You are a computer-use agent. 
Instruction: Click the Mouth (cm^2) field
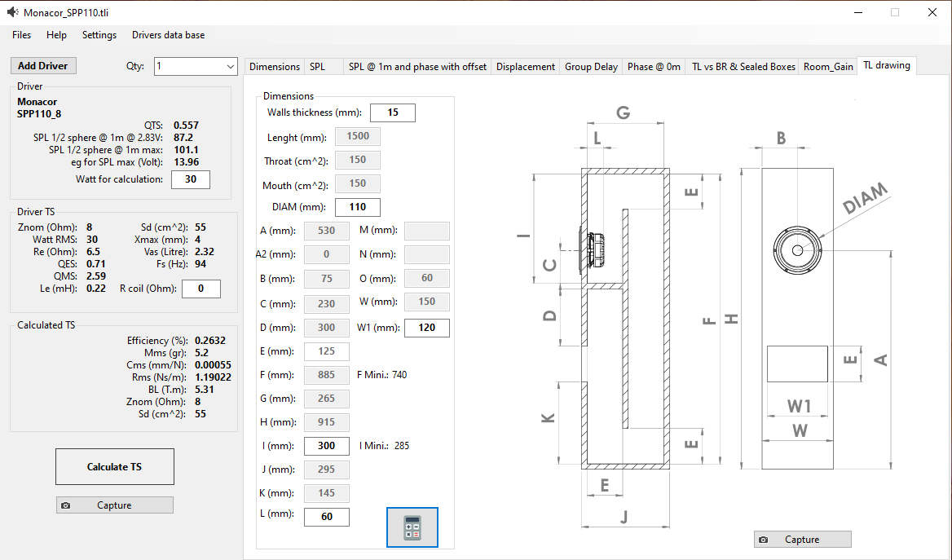(x=358, y=183)
